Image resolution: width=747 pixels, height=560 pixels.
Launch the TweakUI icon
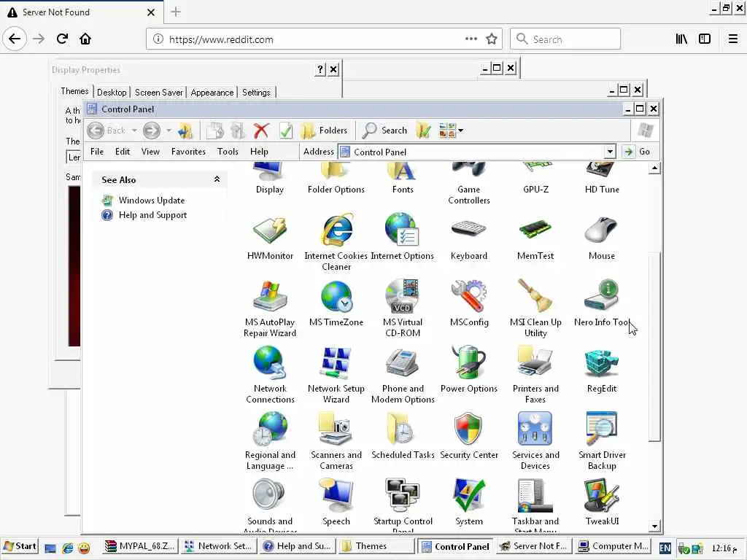coord(601,502)
